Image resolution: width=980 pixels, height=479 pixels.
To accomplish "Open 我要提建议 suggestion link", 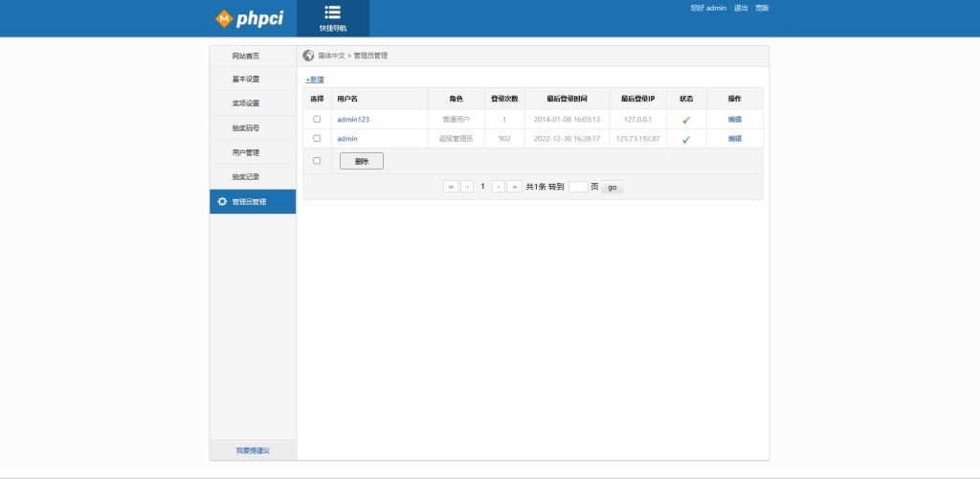I will pos(253,450).
